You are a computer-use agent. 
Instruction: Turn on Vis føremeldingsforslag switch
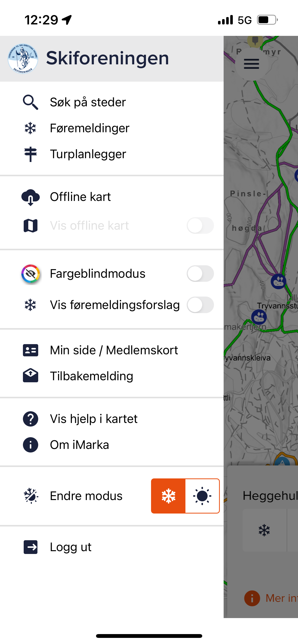pyautogui.click(x=200, y=305)
